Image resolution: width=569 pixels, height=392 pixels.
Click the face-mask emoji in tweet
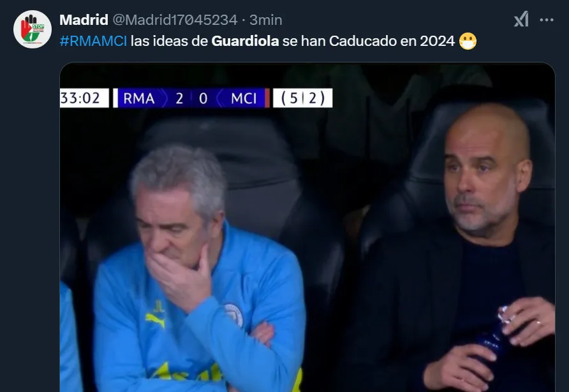[468, 41]
